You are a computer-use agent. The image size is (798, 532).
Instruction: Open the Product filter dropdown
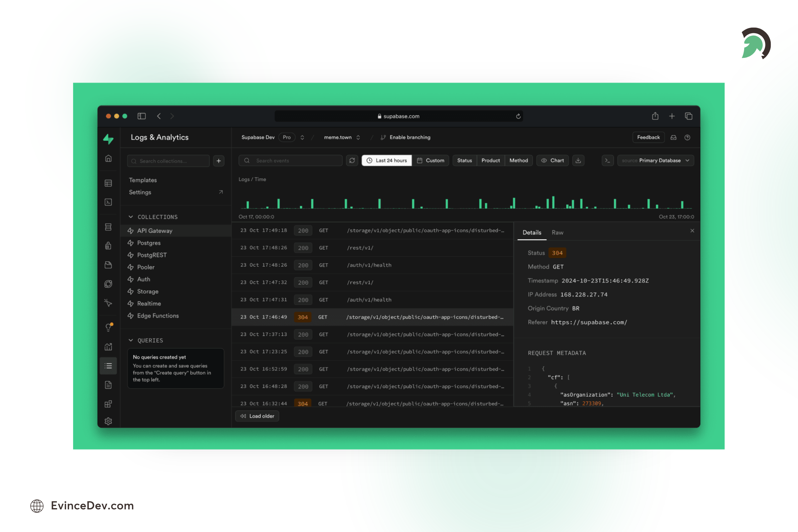tap(491, 161)
